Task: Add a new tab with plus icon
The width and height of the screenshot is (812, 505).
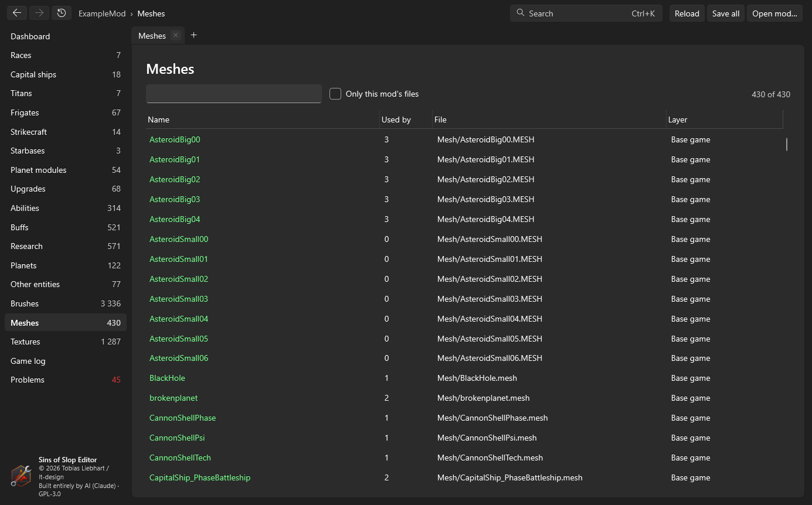Action: click(x=194, y=35)
